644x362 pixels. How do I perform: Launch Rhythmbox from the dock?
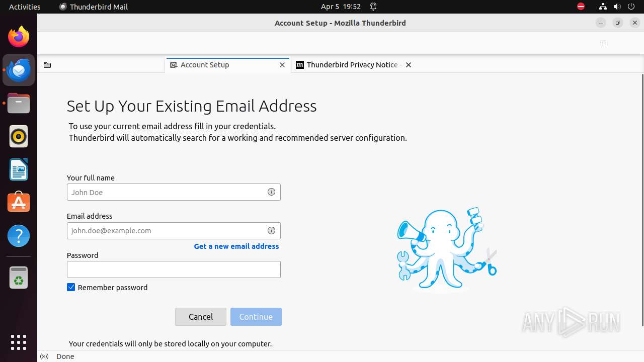point(19,136)
